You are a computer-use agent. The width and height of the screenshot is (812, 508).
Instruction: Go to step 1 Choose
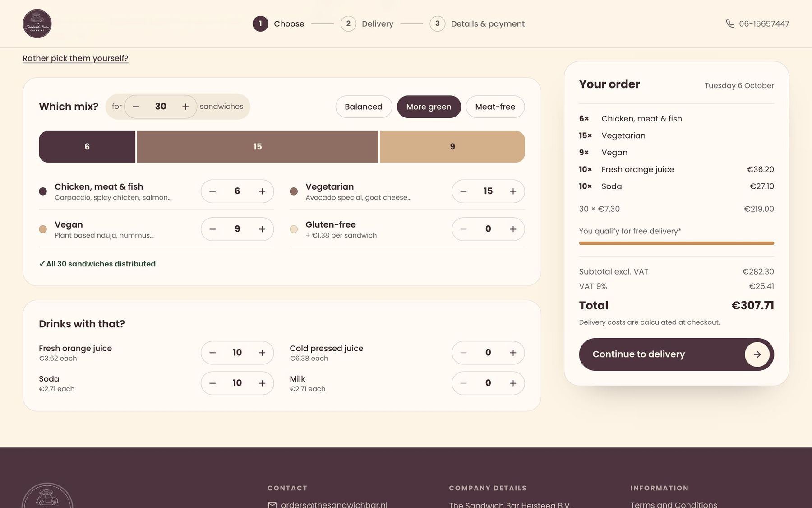(278, 23)
